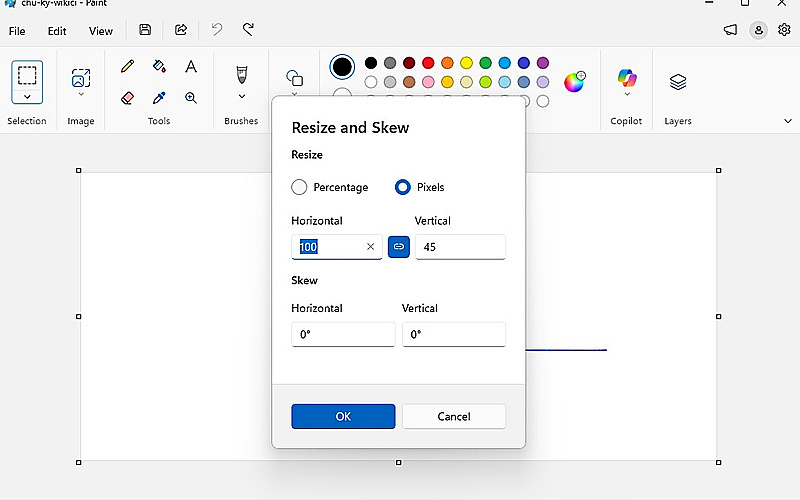
Task: Undo the last action
Action: point(217,30)
